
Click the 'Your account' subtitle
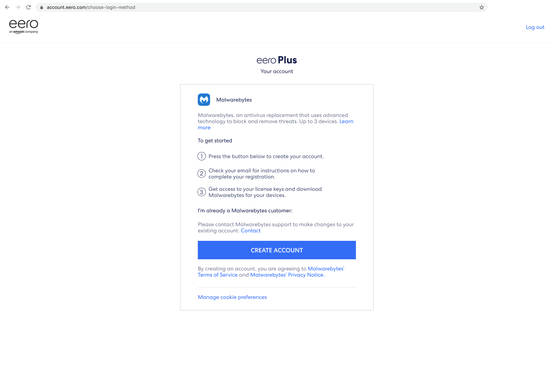click(277, 72)
